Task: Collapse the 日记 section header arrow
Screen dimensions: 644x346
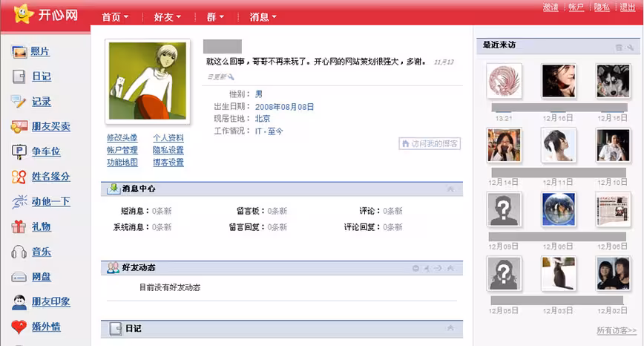Action: [450, 328]
